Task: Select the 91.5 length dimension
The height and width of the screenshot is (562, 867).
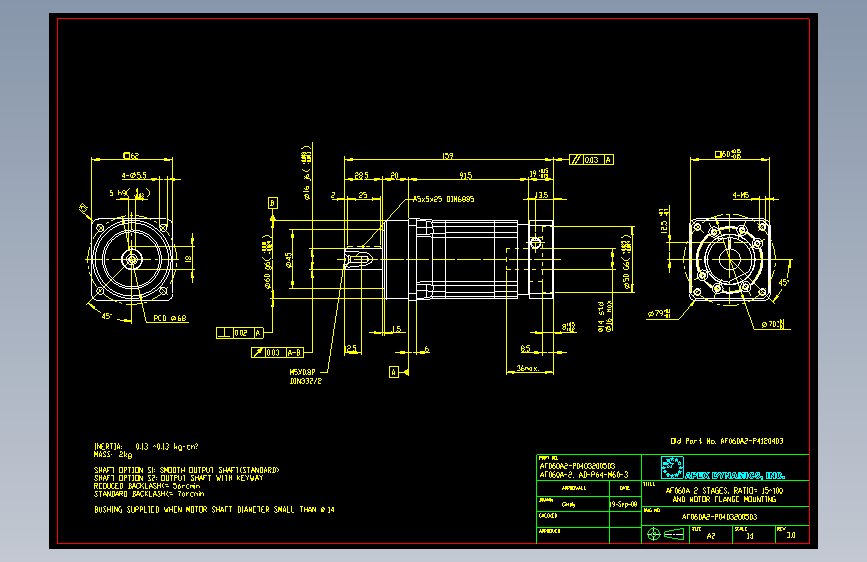Action: point(466,175)
